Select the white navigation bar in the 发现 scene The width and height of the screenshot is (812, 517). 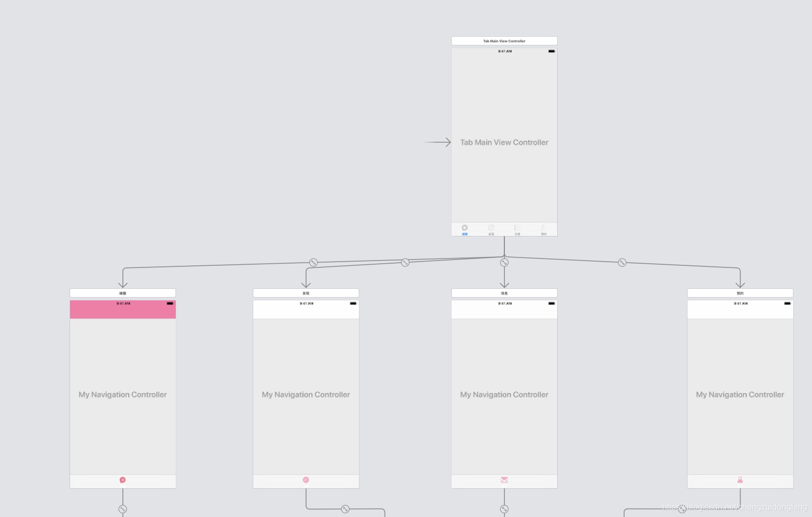(306, 309)
